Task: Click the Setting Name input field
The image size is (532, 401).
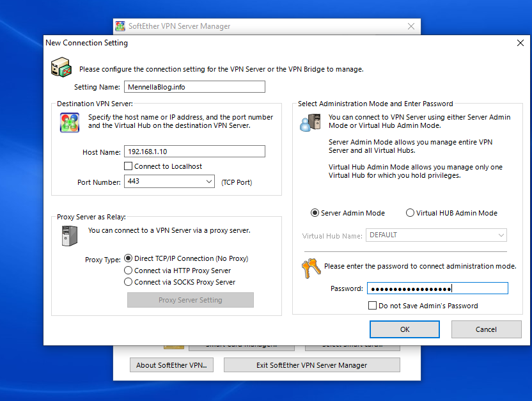Action: point(195,87)
